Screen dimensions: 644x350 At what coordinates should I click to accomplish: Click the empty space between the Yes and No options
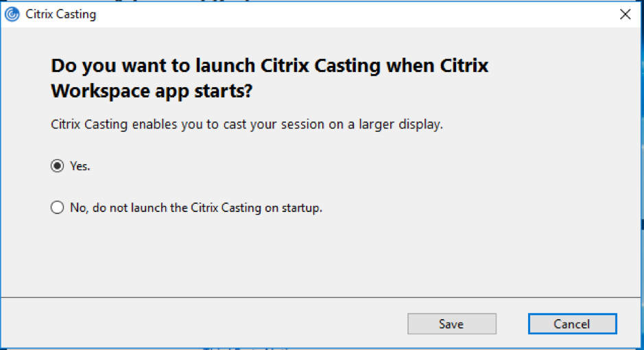206,187
